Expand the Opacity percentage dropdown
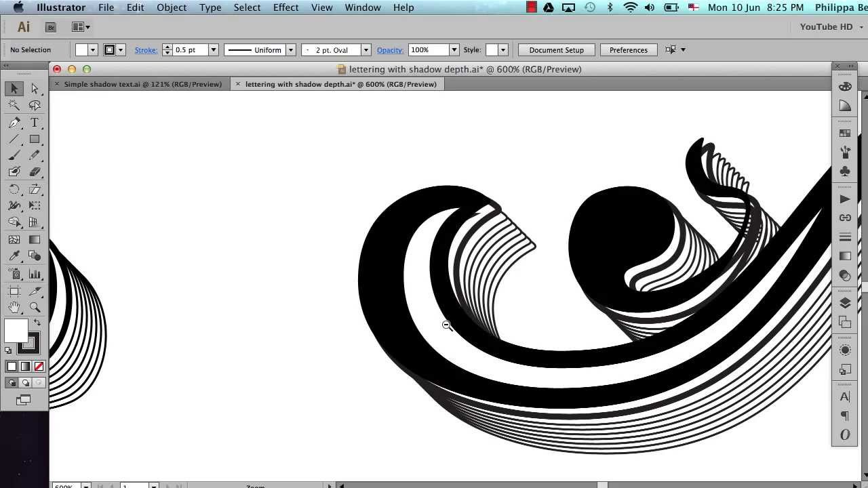The height and width of the screenshot is (488, 868). click(453, 50)
